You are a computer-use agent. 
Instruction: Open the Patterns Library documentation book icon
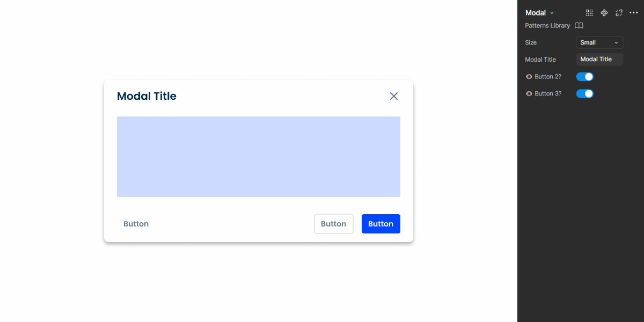coord(579,25)
